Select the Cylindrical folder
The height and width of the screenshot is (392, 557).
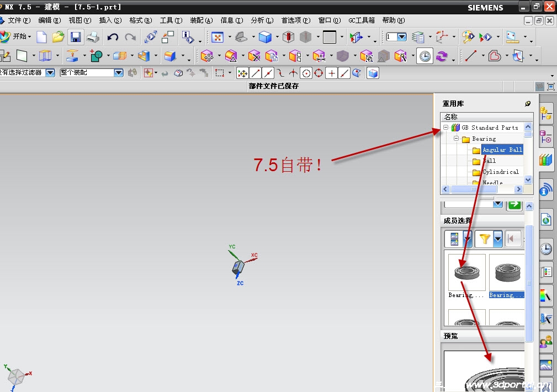point(501,172)
